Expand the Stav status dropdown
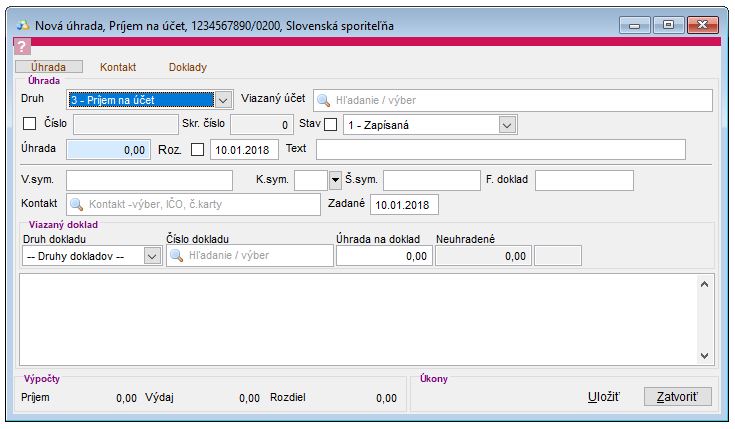The width and height of the screenshot is (735, 429). click(507, 125)
